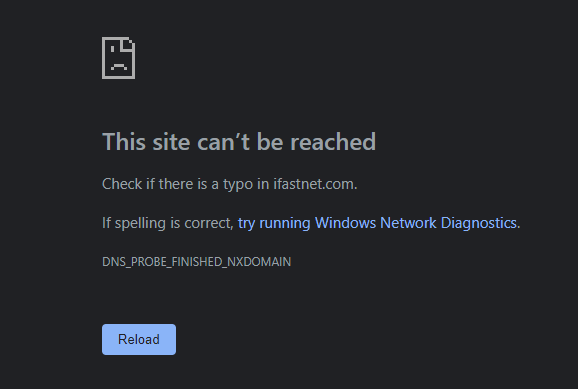This screenshot has width=578, height=389.
Task: Open the Windows Network Diagnostics link
Action: [x=377, y=223]
